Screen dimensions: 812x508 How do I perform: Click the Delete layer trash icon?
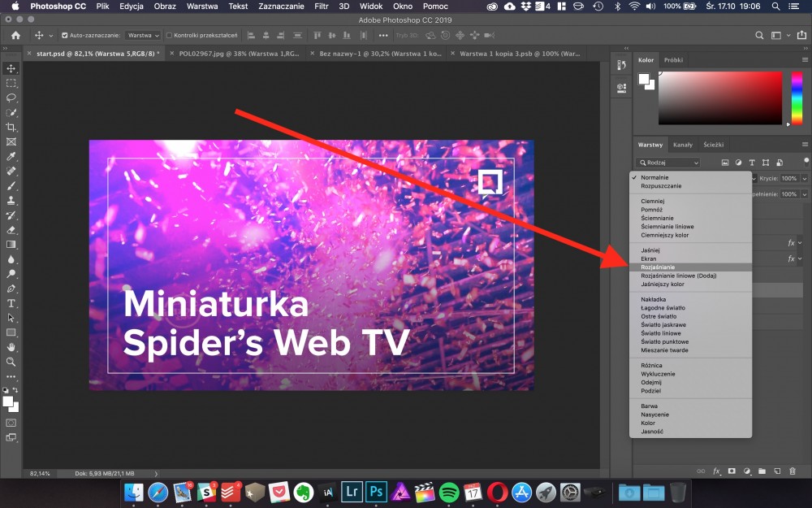pyautogui.click(x=793, y=471)
